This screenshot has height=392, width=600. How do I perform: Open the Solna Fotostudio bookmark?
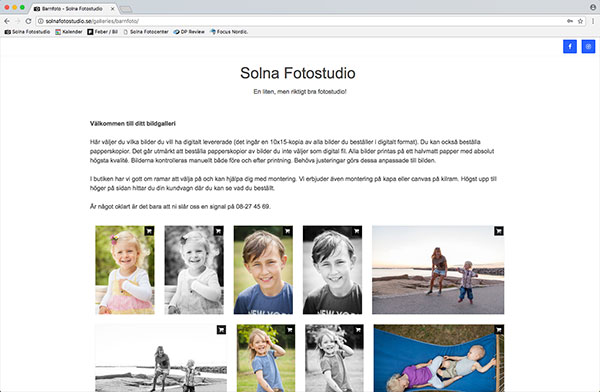point(27,32)
